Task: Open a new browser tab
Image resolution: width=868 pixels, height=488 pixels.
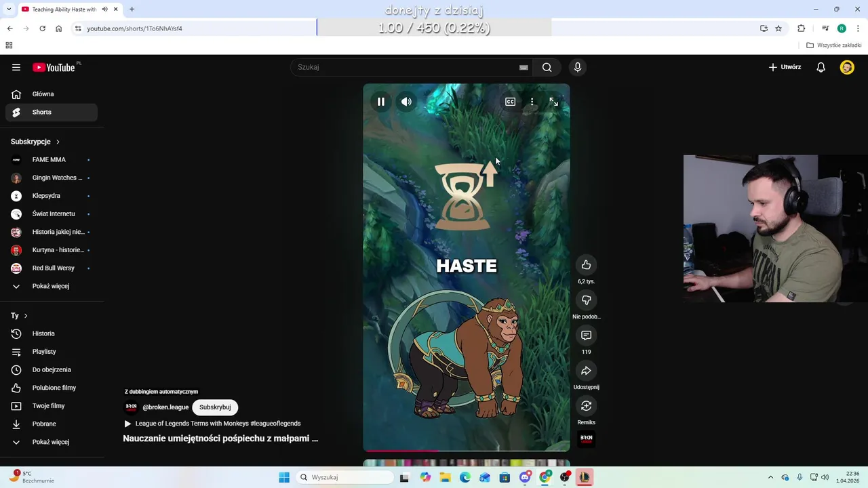Action: [132, 9]
